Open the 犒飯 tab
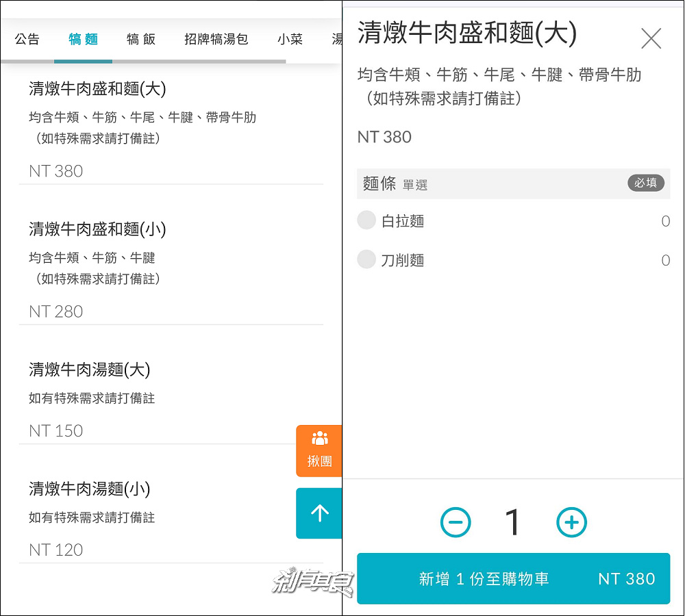The height and width of the screenshot is (616, 685). pyautogui.click(x=141, y=39)
